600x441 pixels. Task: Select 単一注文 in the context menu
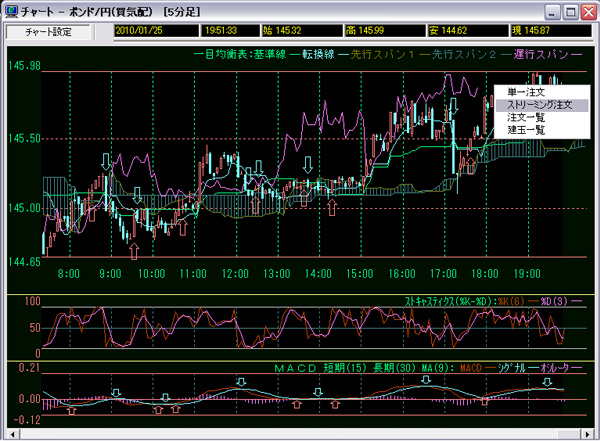(526, 92)
